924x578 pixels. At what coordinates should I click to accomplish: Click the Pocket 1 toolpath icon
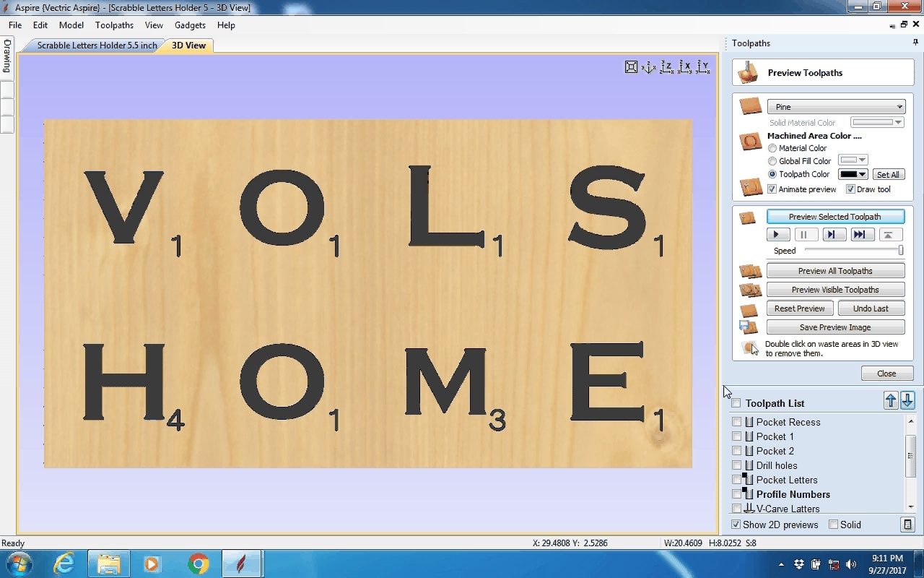(x=749, y=436)
